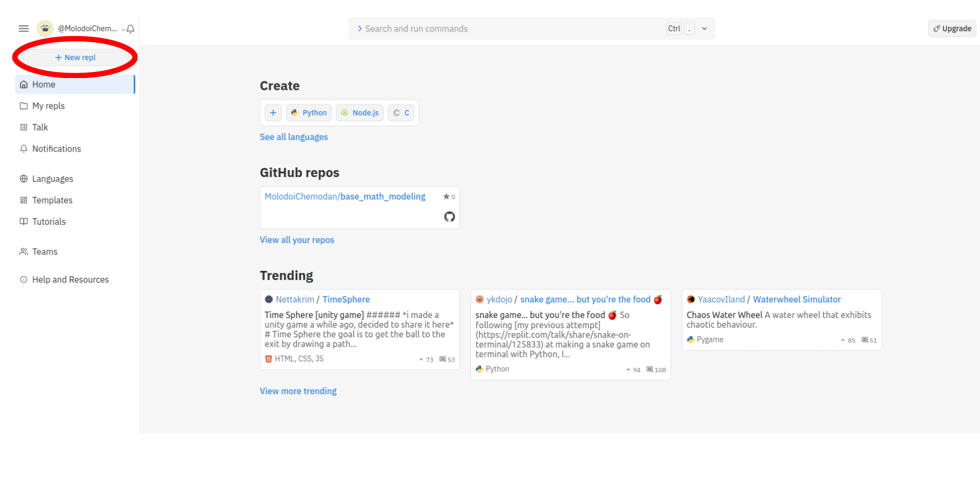Click Nettakrim avatar icon
The width and height of the screenshot is (980, 488).
pyautogui.click(x=269, y=300)
